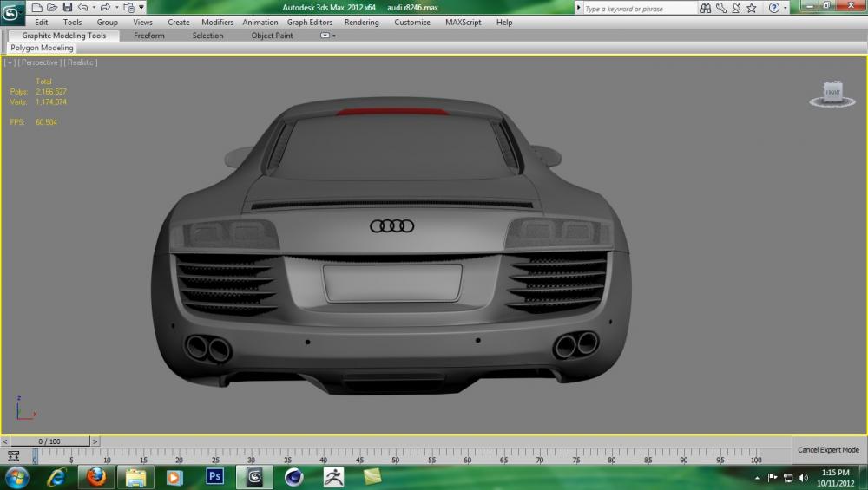Open the Rendering menu
This screenshot has height=490, width=868.
[361, 23]
